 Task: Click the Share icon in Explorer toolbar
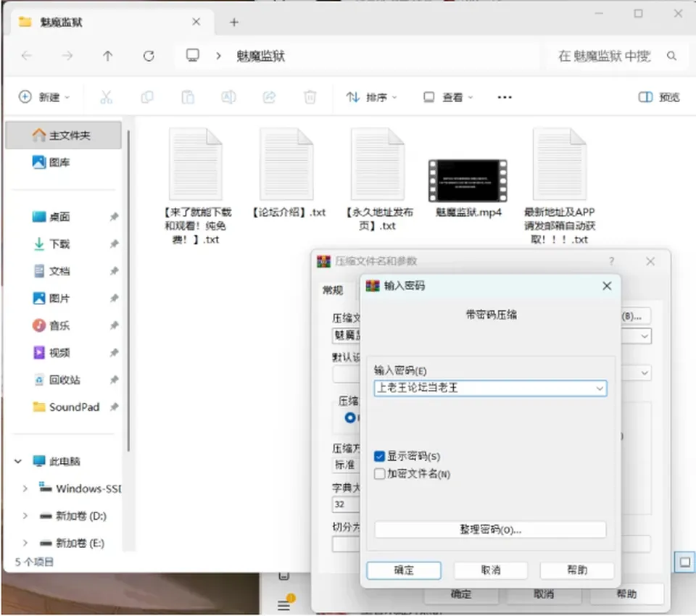click(270, 97)
